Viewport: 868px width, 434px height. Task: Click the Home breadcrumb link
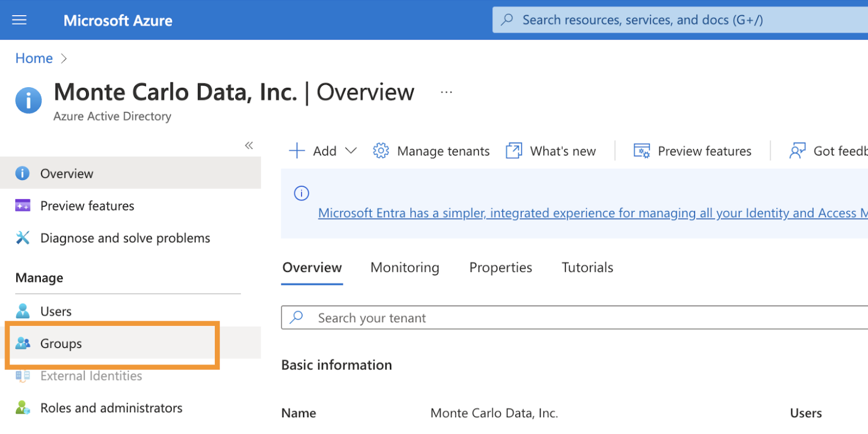34,58
